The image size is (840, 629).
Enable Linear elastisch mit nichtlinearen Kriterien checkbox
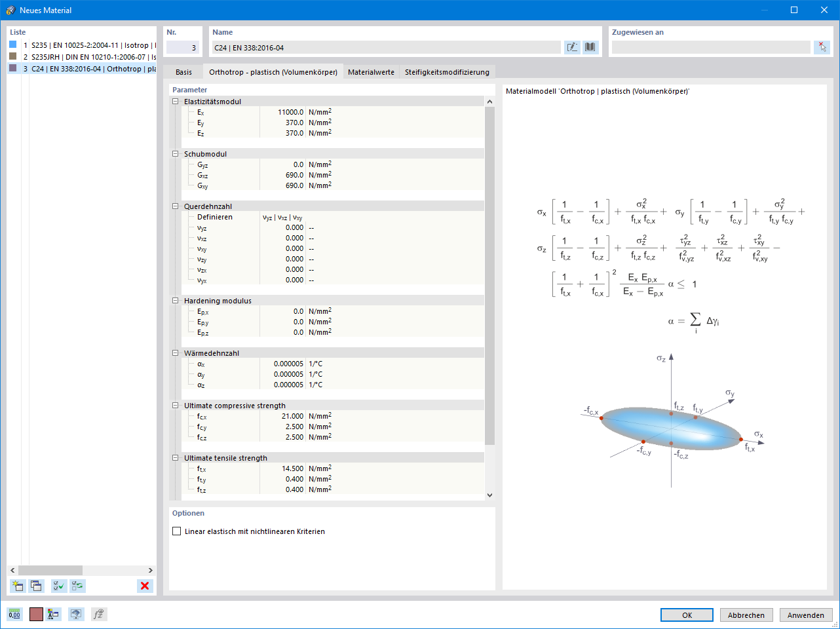[x=176, y=531]
